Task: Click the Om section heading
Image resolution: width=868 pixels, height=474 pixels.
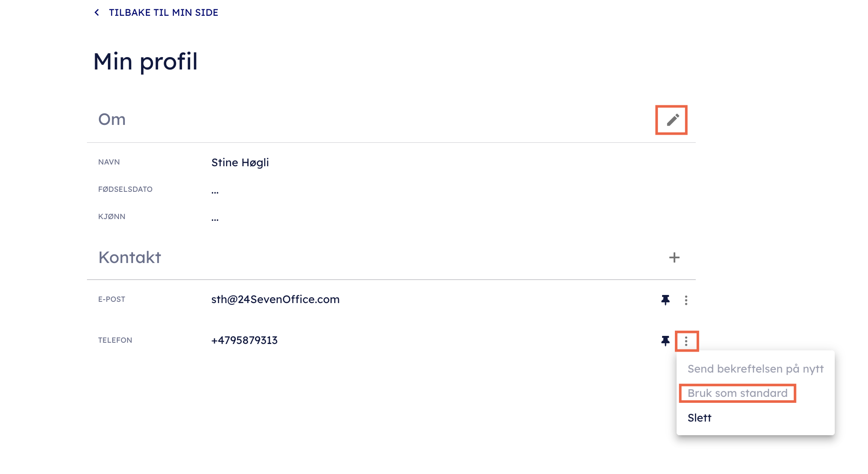Action: [x=112, y=119]
